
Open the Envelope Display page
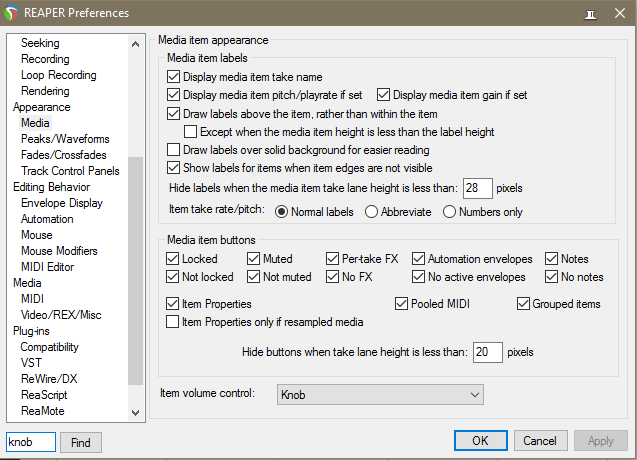[62, 203]
